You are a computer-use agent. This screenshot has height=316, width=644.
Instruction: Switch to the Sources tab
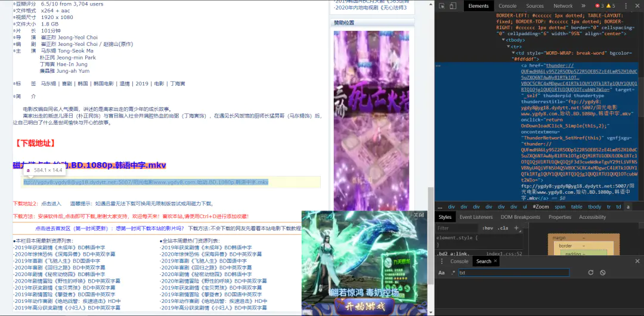pyautogui.click(x=535, y=6)
